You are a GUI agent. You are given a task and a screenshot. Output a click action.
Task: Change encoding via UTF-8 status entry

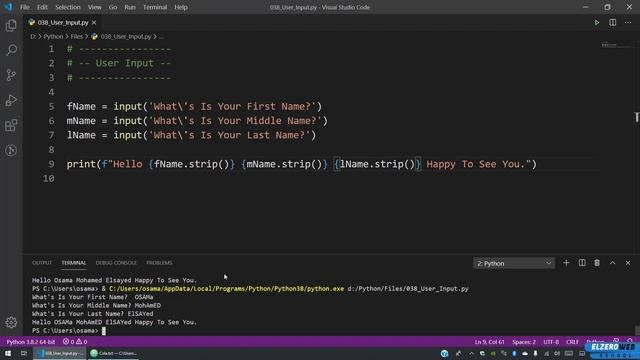pyautogui.click(x=551, y=342)
